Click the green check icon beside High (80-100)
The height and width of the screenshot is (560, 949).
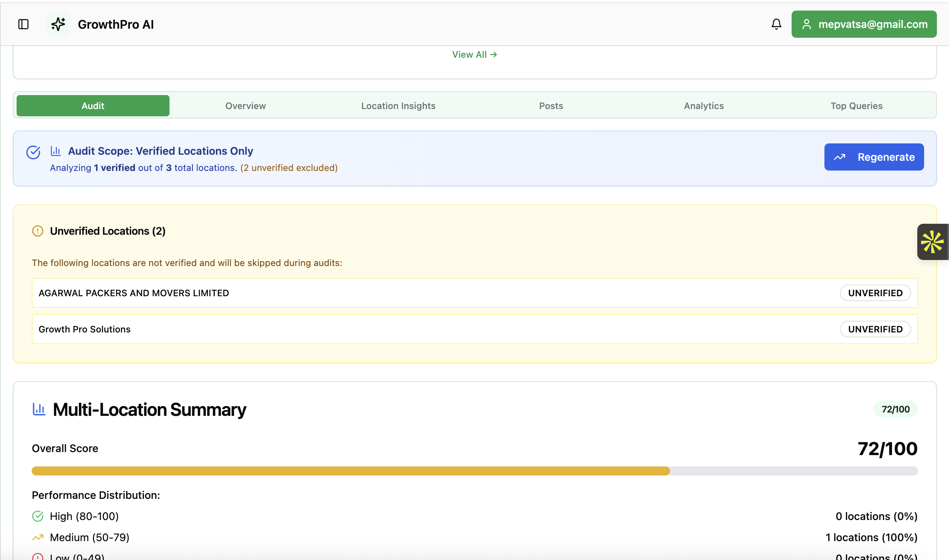38,516
